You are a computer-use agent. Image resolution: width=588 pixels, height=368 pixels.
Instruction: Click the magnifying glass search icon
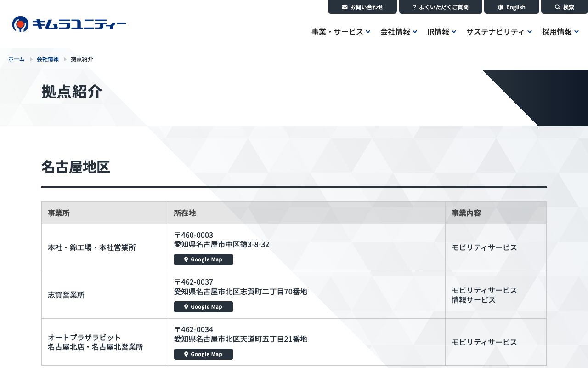(x=557, y=7)
